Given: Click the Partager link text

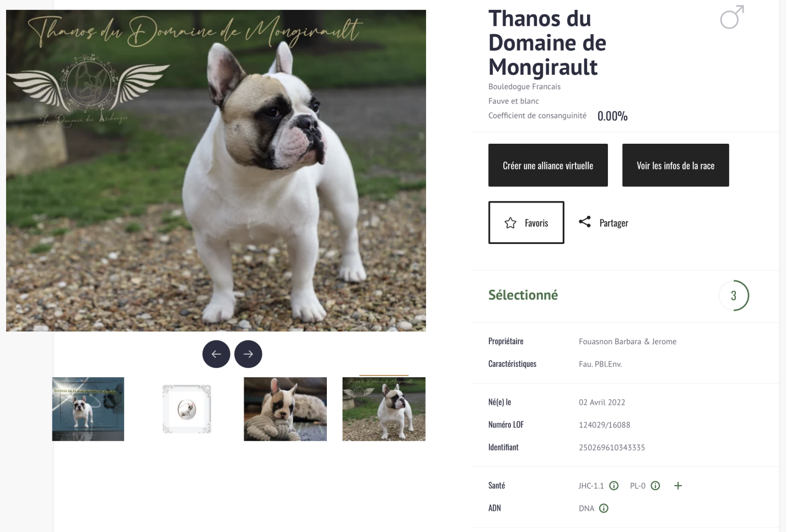Looking at the screenshot, I should pyautogui.click(x=613, y=223).
